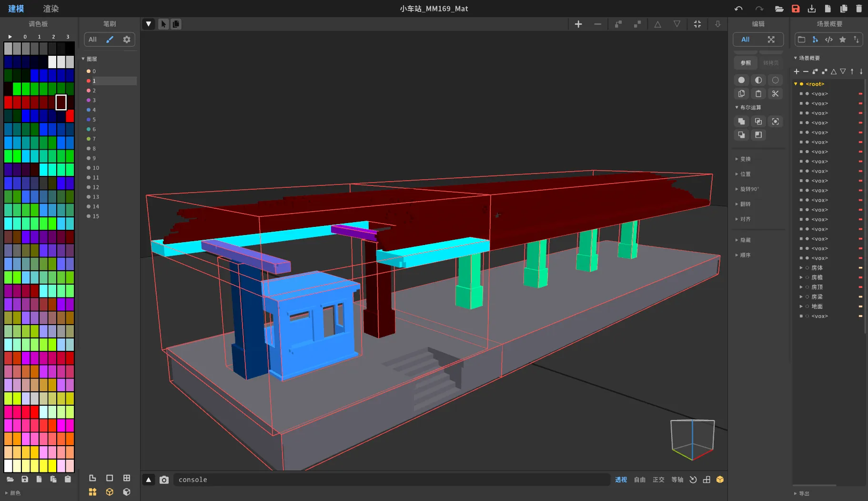Select the paintbrush icon in brush panel

(110, 40)
